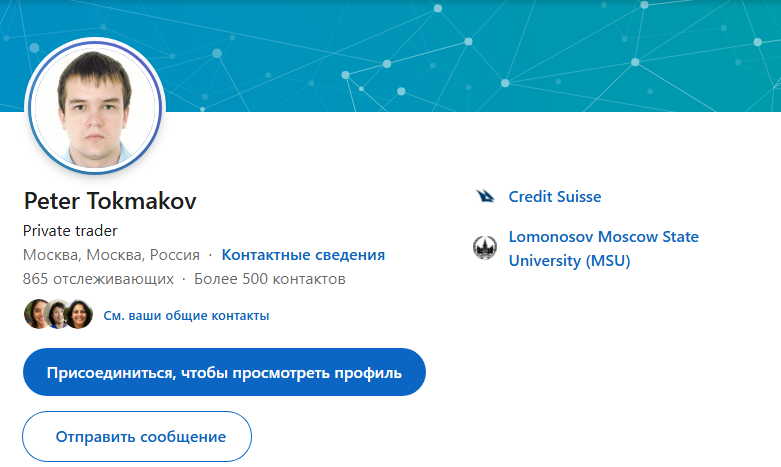The height and width of the screenshot is (467, 781).
Task: Open the Контактные сведения link
Action: (303, 255)
